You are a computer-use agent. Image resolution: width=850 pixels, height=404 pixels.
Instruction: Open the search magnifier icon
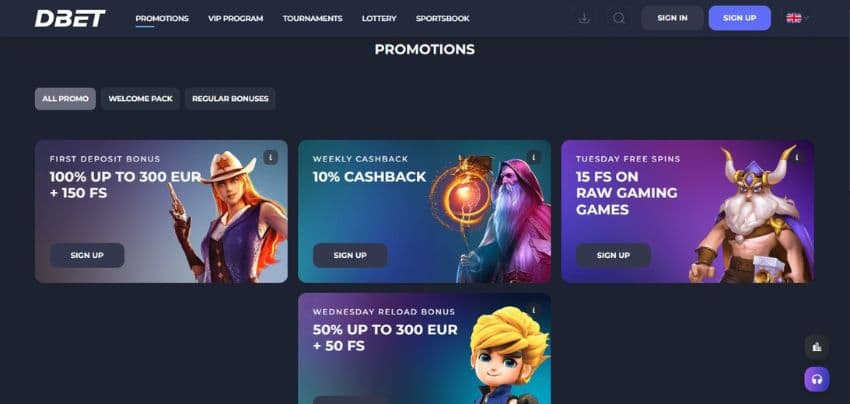point(619,18)
